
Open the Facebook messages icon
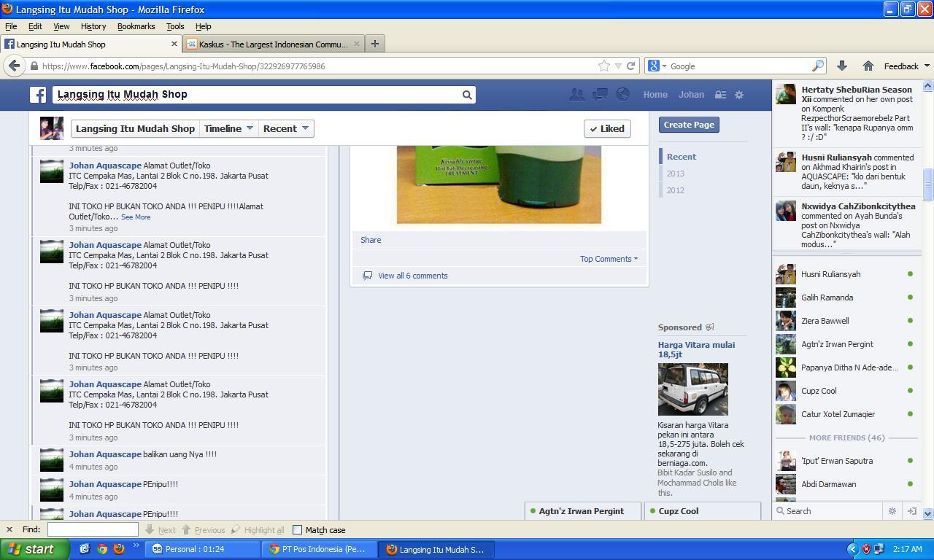point(600,94)
